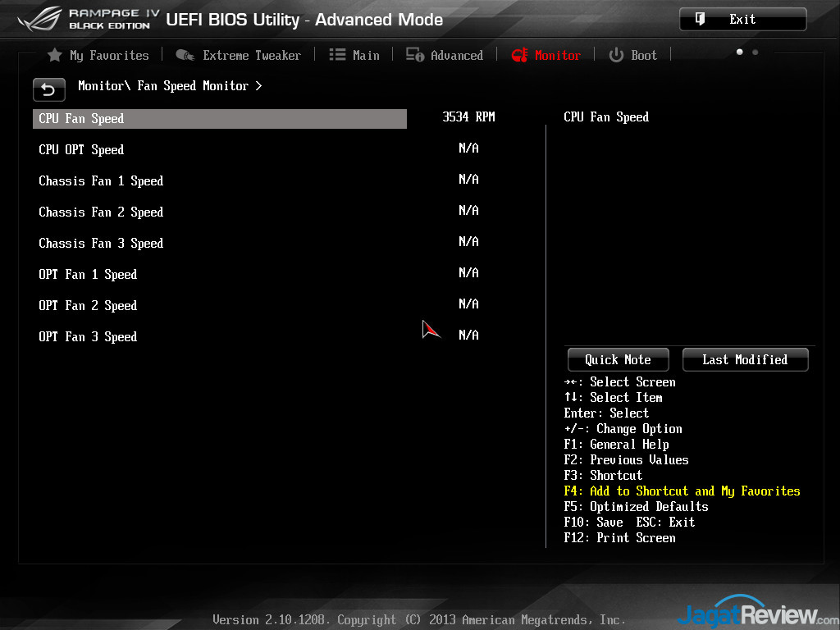Open the Quick Note button
840x630 pixels.
[619, 359]
